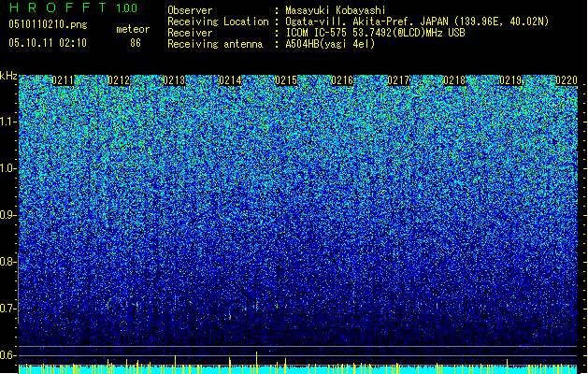
Task: Click the HROFFT title text
Action: [58, 7]
